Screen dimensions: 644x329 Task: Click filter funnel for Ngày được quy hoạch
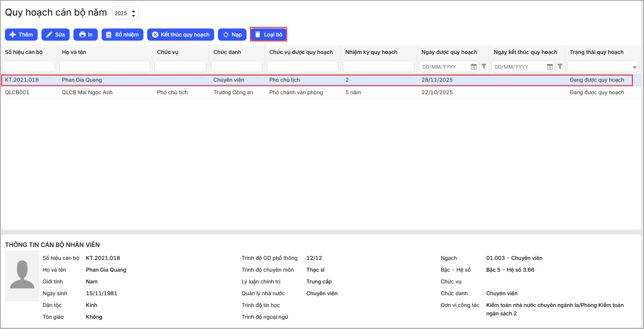(x=484, y=66)
